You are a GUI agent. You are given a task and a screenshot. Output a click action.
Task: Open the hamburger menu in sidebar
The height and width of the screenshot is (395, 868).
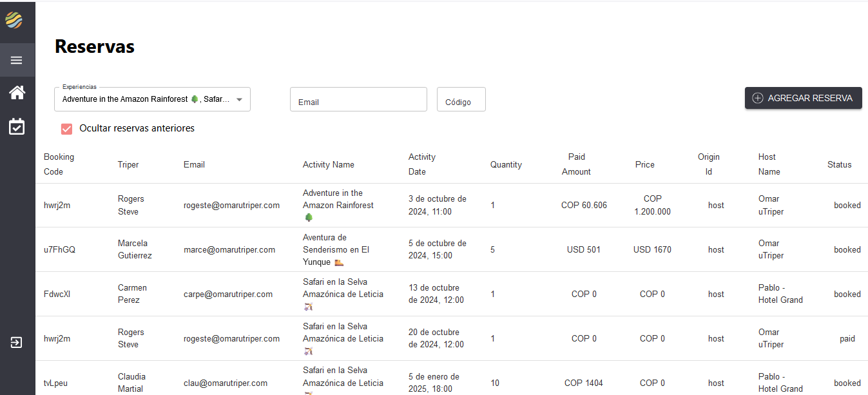[17, 60]
